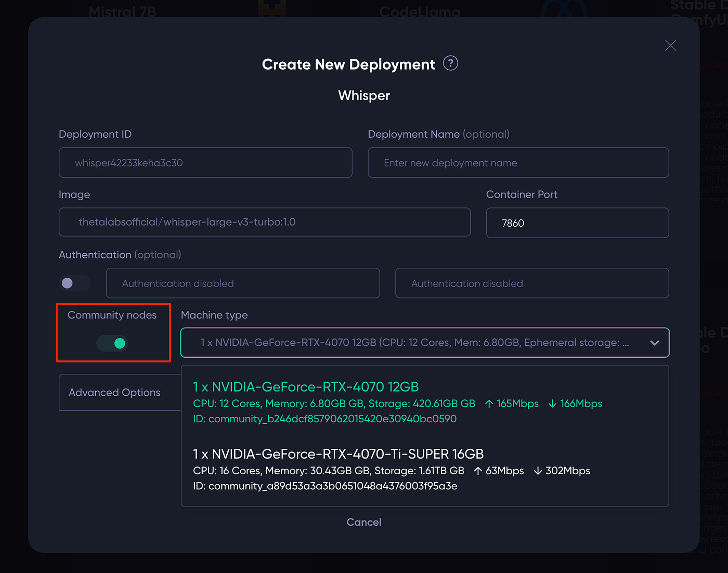Screen dimensions: 728x573
Task: Click the first Authentication disabled field
Action: 243,283
